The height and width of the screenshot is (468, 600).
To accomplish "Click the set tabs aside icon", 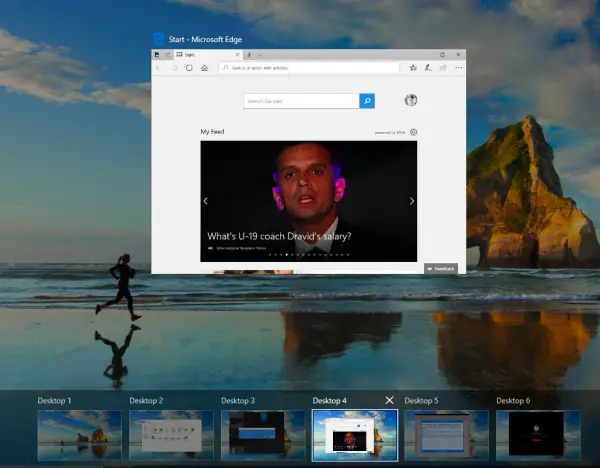I will (x=168, y=55).
